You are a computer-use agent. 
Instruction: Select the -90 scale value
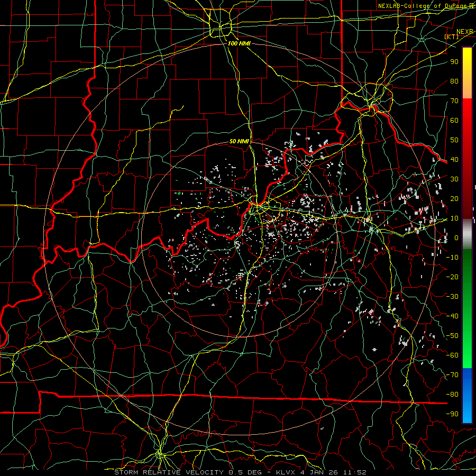click(452, 414)
